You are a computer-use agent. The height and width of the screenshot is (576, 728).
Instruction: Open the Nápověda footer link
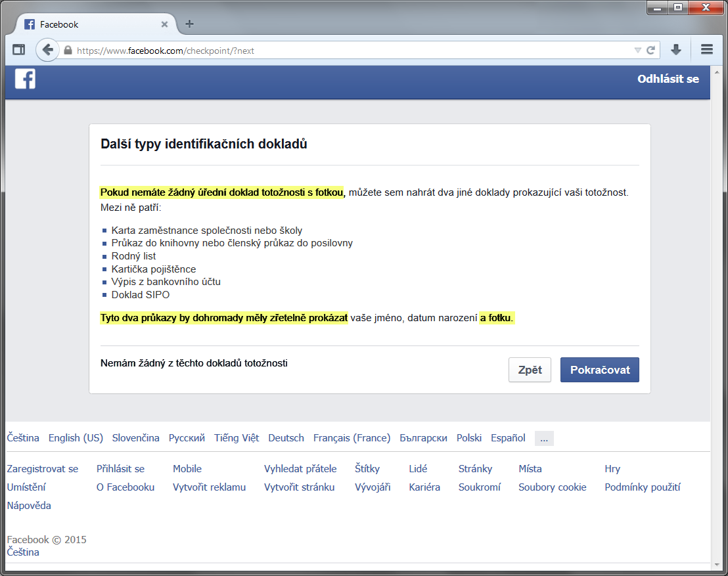tap(29, 506)
